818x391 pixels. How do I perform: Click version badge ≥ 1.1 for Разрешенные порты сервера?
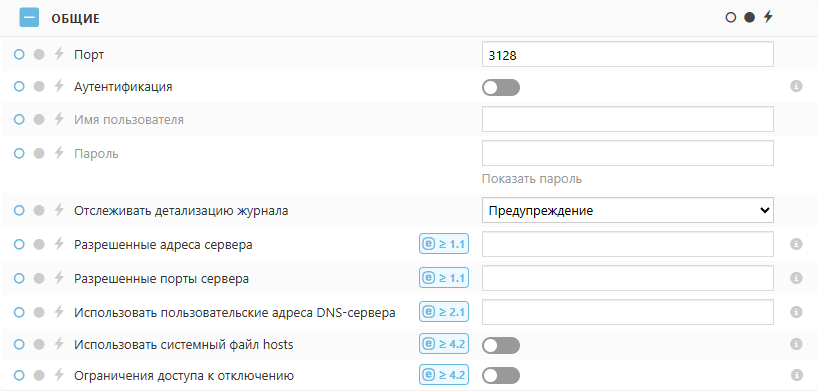(x=444, y=278)
